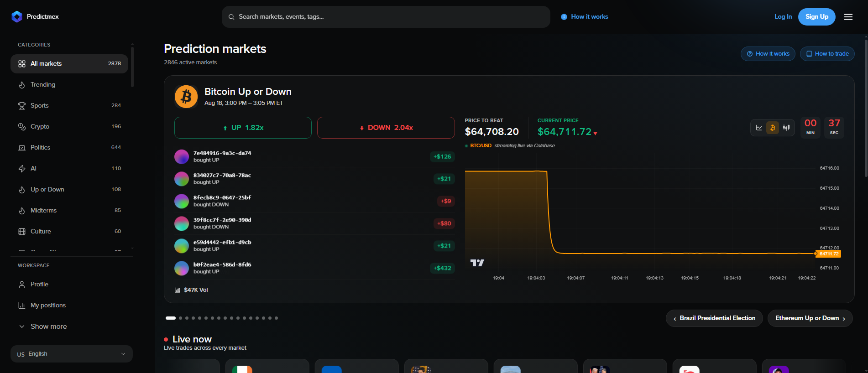Click the +$126 trade amount badge
The width and height of the screenshot is (868, 373).
tap(442, 157)
